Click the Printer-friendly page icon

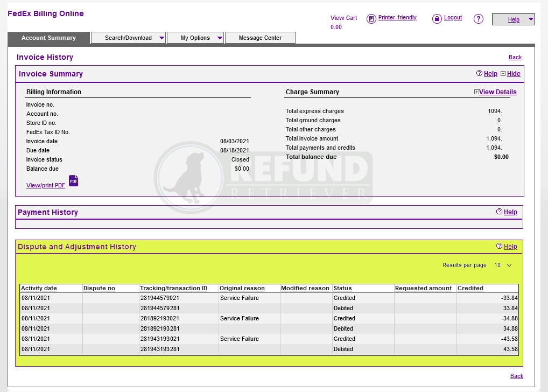(371, 19)
